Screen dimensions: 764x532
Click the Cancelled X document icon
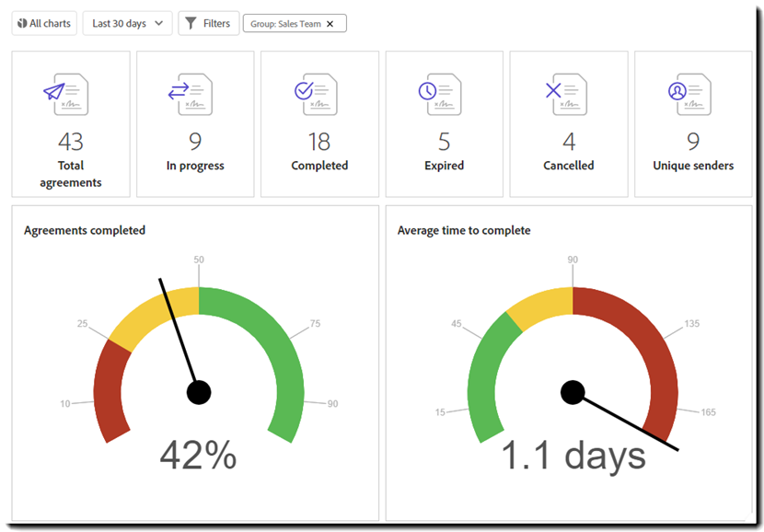553,92
